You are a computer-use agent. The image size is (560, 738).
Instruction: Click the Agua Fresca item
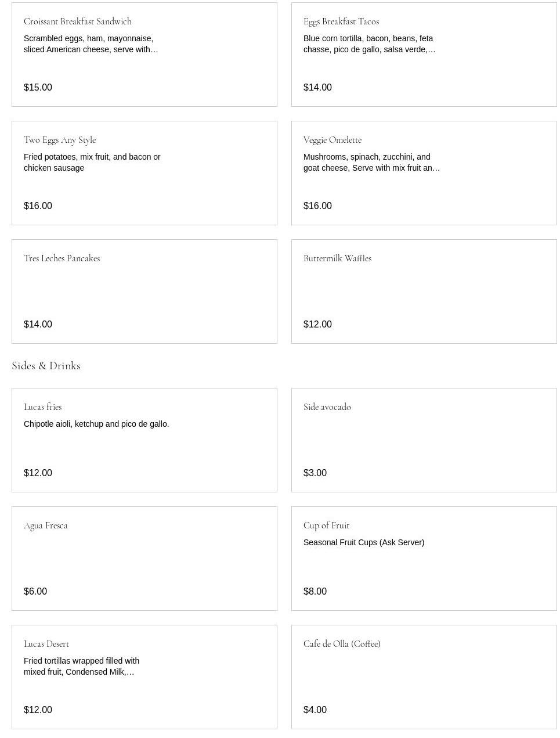(x=144, y=559)
